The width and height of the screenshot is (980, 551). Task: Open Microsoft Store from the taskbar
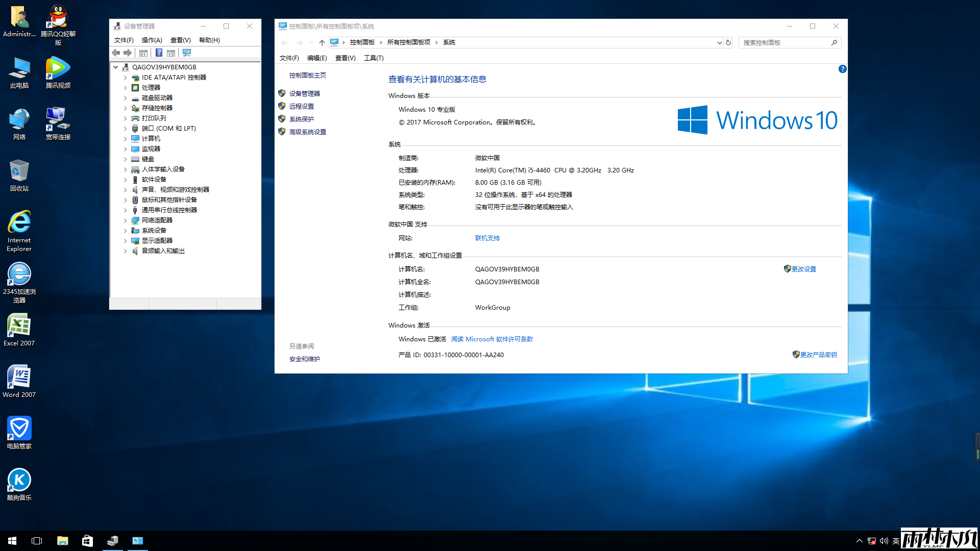[87, 541]
